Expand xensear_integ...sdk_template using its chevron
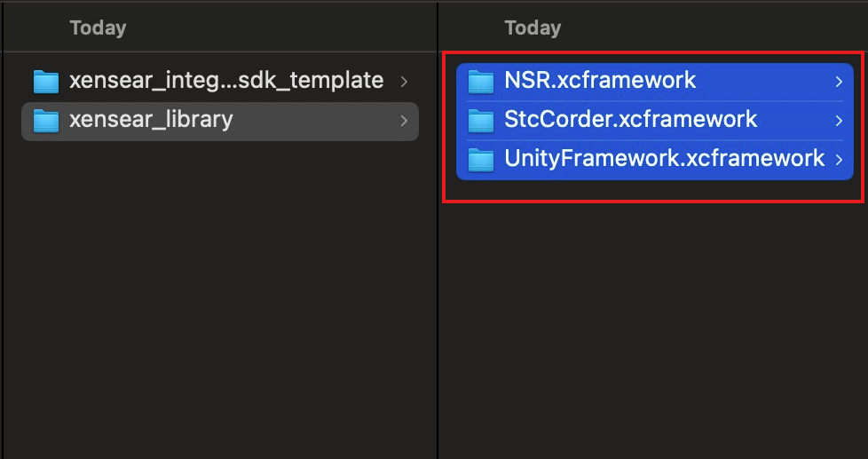The height and width of the screenshot is (459, 868). point(404,82)
